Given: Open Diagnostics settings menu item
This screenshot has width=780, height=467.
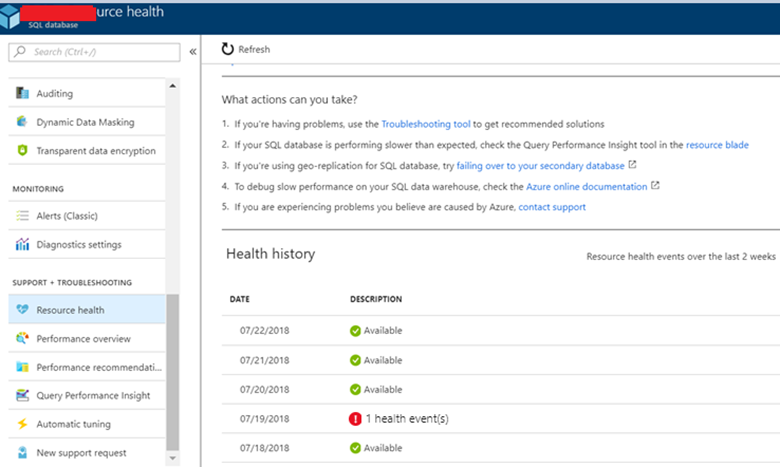Looking at the screenshot, I should pos(87,244).
